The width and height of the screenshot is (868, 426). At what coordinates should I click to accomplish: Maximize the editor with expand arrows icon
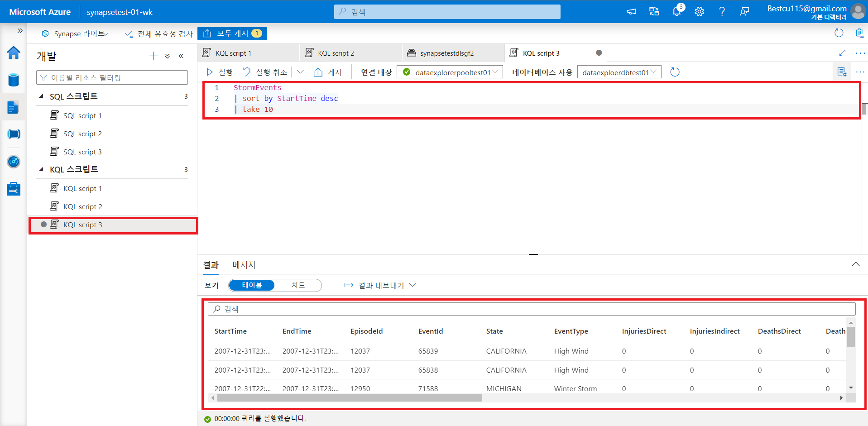point(842,53)
